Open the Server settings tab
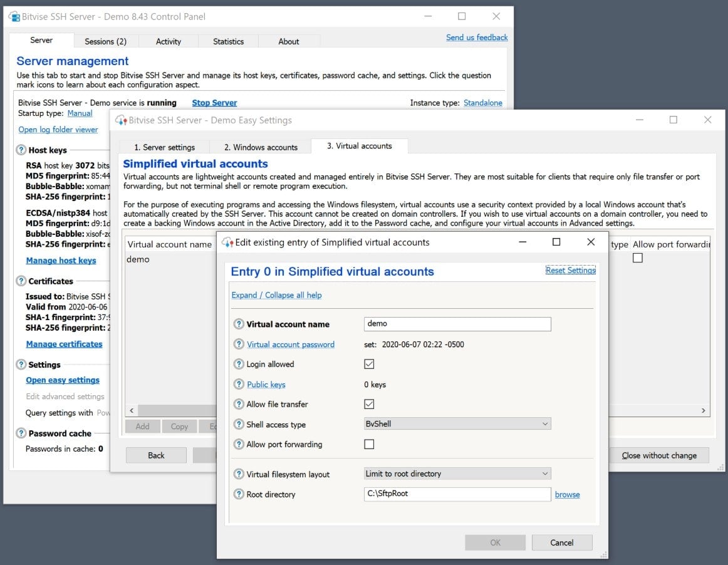 coord(164,147)
